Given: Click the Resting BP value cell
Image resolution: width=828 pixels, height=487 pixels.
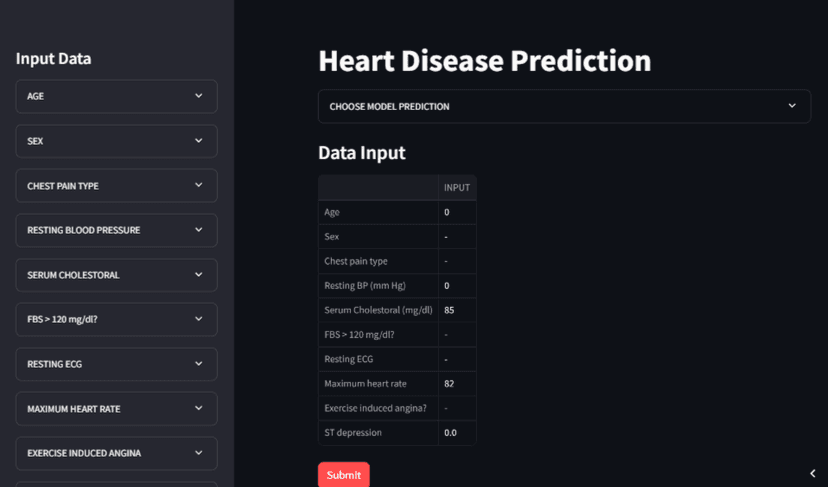Looking at the screenshot, I should (x=457, y=286).
